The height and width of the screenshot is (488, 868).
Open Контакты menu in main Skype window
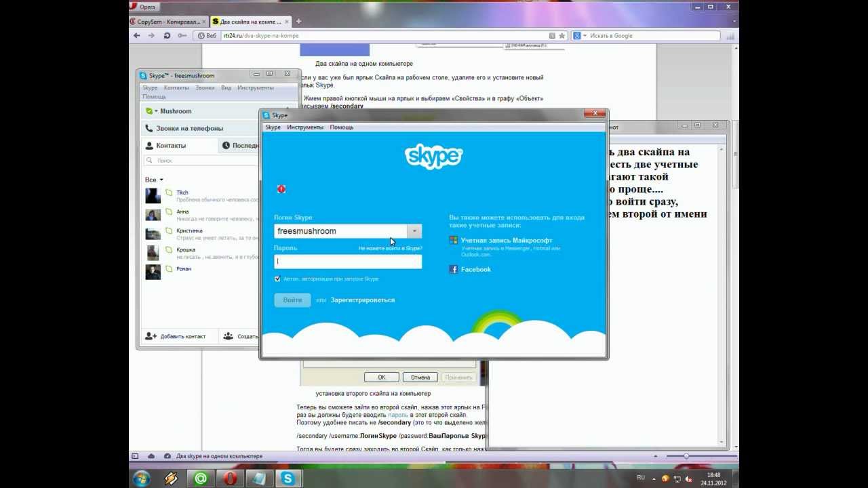176,87
